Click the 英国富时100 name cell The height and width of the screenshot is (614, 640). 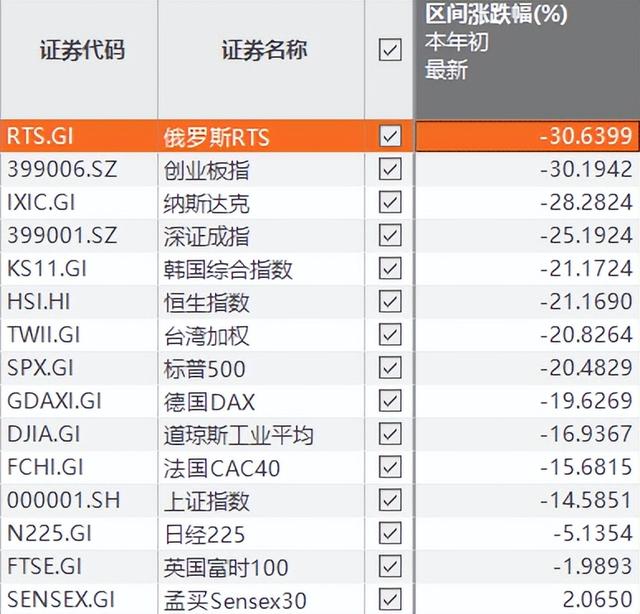pos(261,566)
